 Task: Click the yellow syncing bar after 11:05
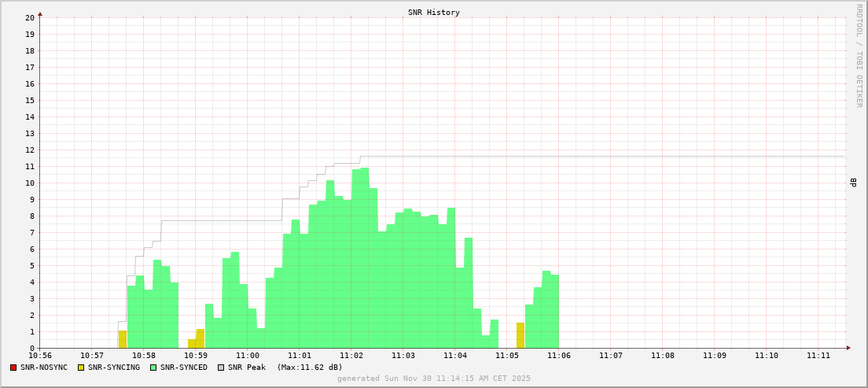tap(520, 335)
